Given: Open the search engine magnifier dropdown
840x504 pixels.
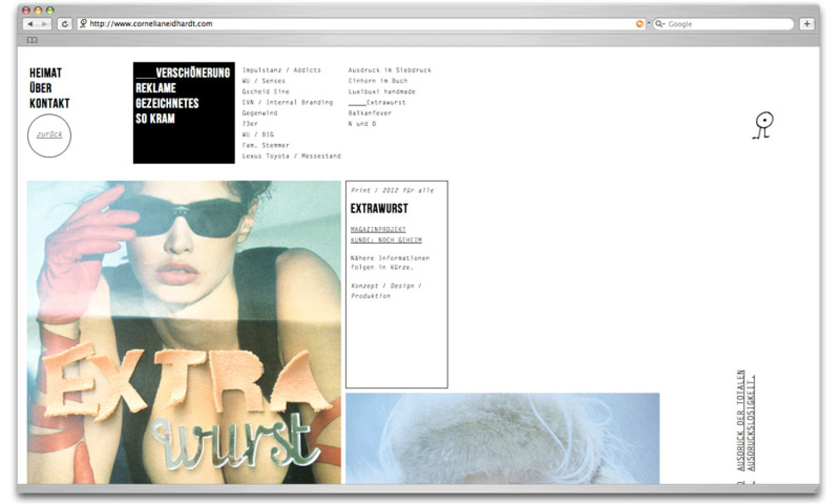Looking at the screenshot, I should [660, 24].
